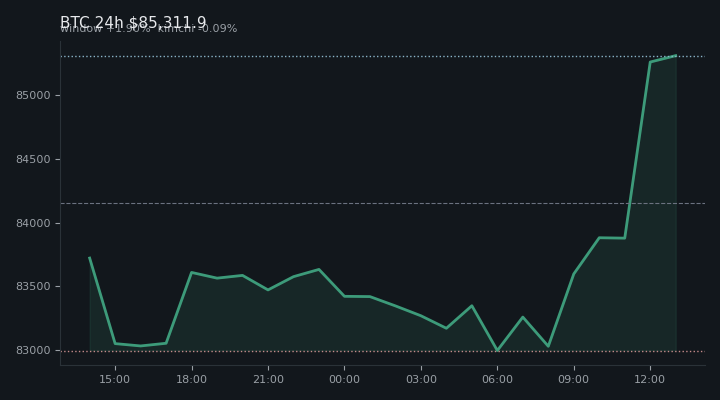This screenshot has width=720, height=400.
Task: Click the 'kimchi -0.09%' subtitle text
Action: click(x=197, y=28)
